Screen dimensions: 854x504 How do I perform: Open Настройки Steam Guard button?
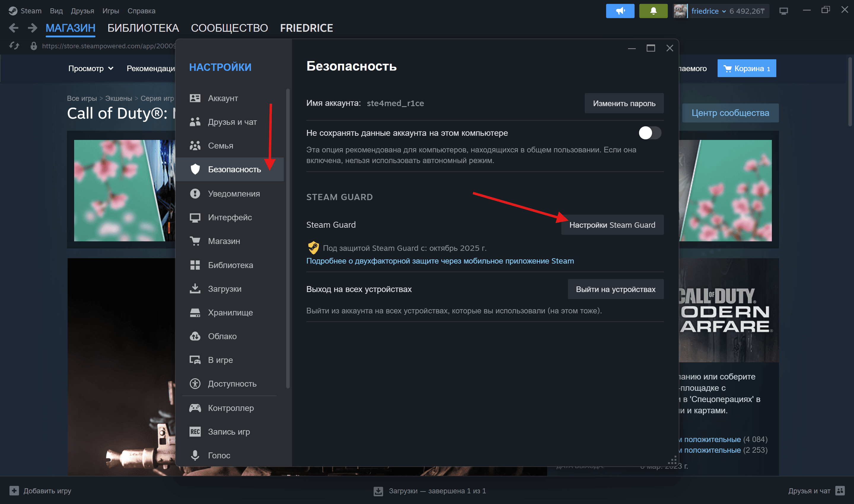[612, 225]
